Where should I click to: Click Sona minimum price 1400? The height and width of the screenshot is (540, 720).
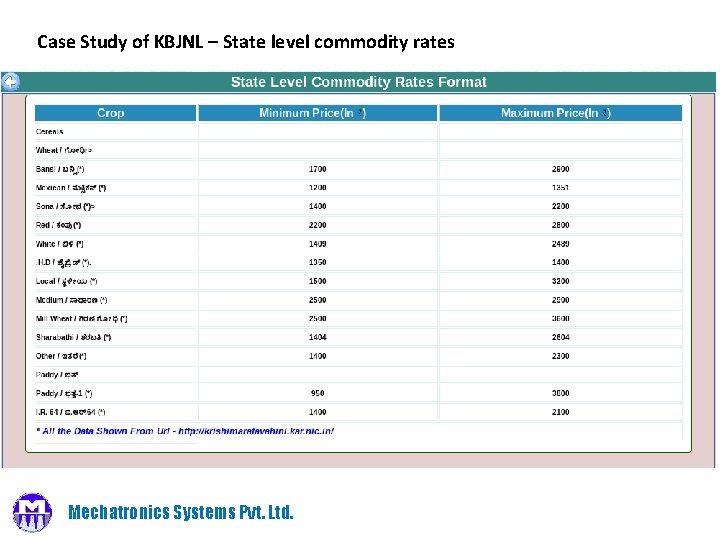pos(317,206)
